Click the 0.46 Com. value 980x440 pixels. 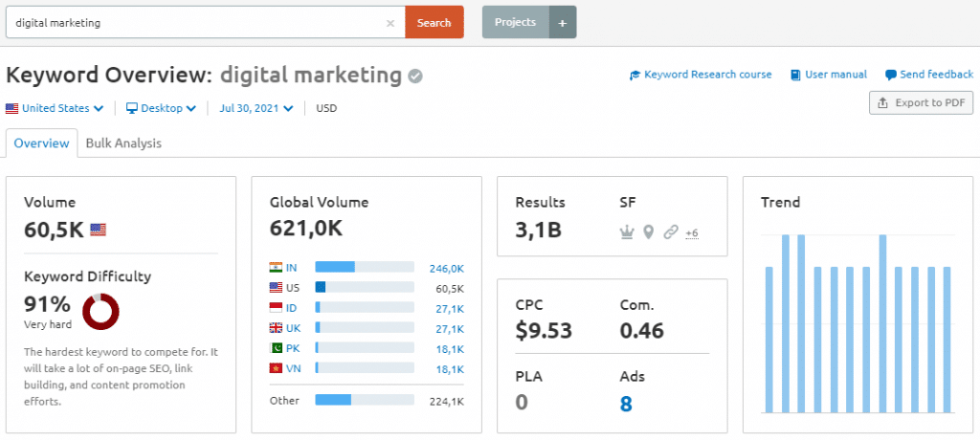[x=642, y=331]
